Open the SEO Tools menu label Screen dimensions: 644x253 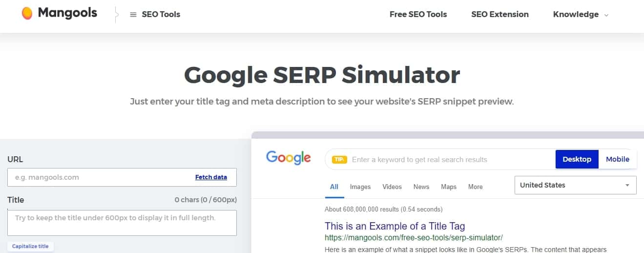[161, 14]
